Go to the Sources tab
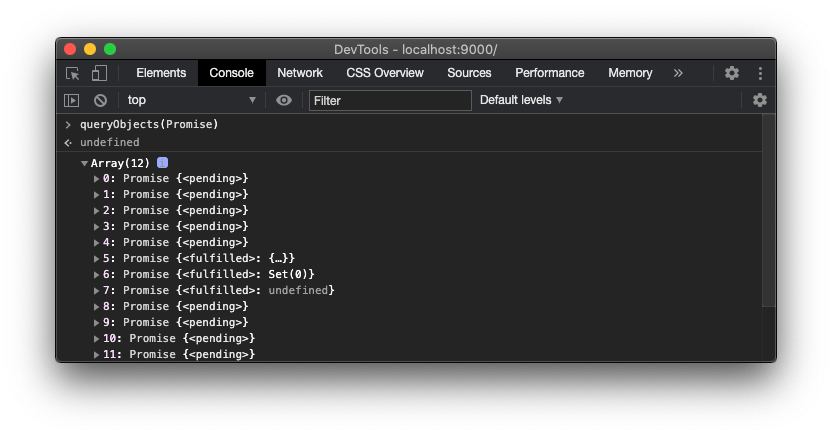 click(x=469, y=73)
